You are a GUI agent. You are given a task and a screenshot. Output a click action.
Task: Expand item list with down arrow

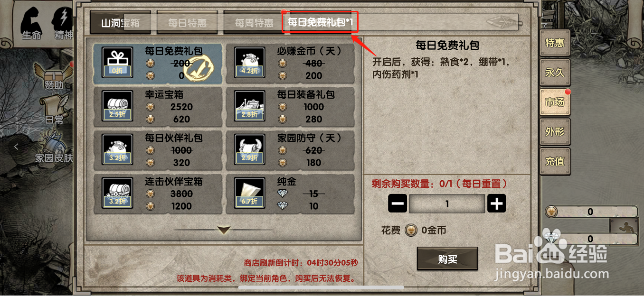click(224, 230)
